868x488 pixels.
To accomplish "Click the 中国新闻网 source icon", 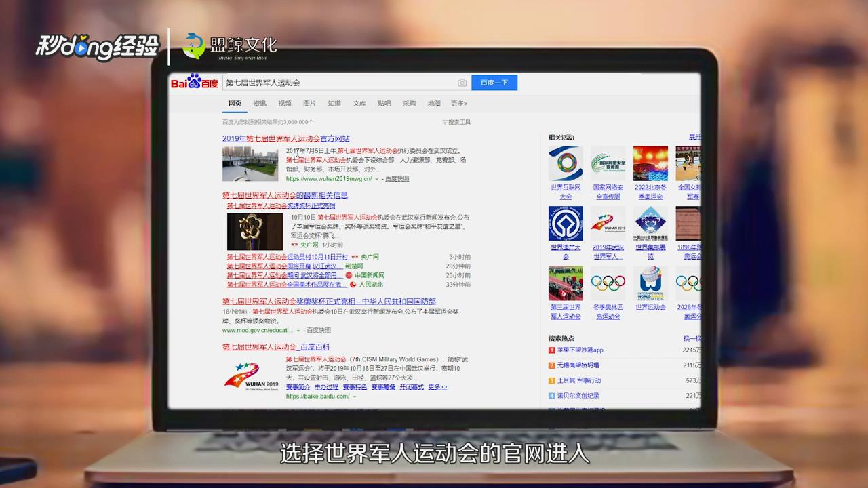I will coord(349,276).
